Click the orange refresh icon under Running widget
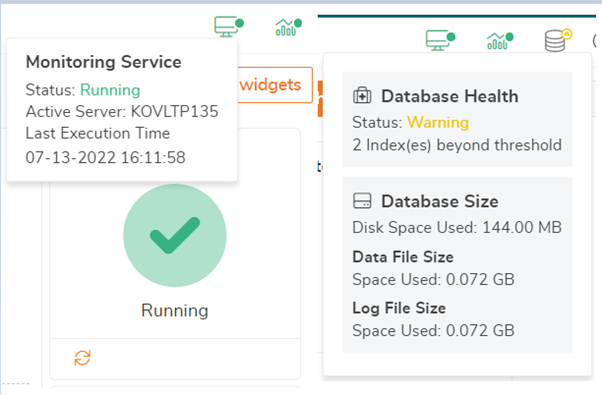This screenshot has width=602, height=395. click(x=83, y=358)
